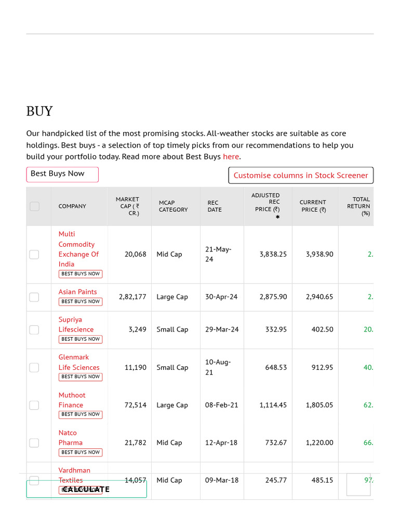Open Multi Commodity Exchange Of India stock page

78,249
